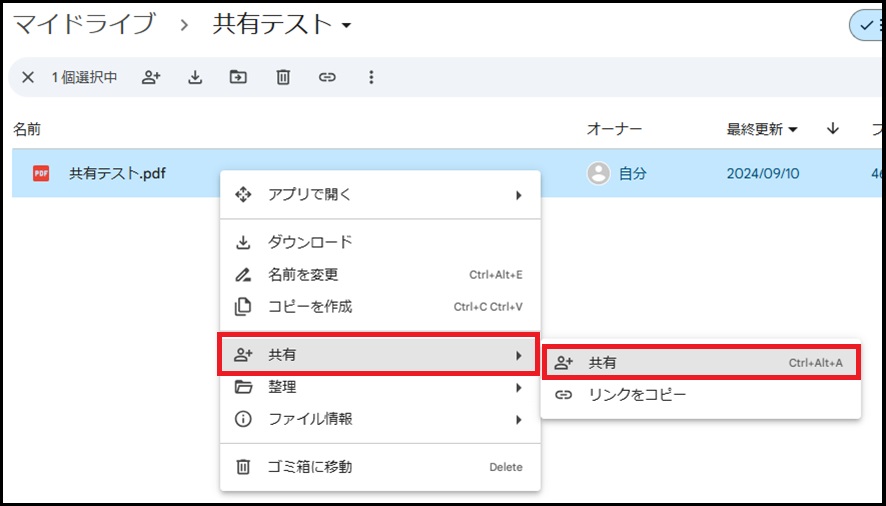Open the 最終更新 sort dropdown
This screenshot has width=886, height=506.
(x=762, y=129)
